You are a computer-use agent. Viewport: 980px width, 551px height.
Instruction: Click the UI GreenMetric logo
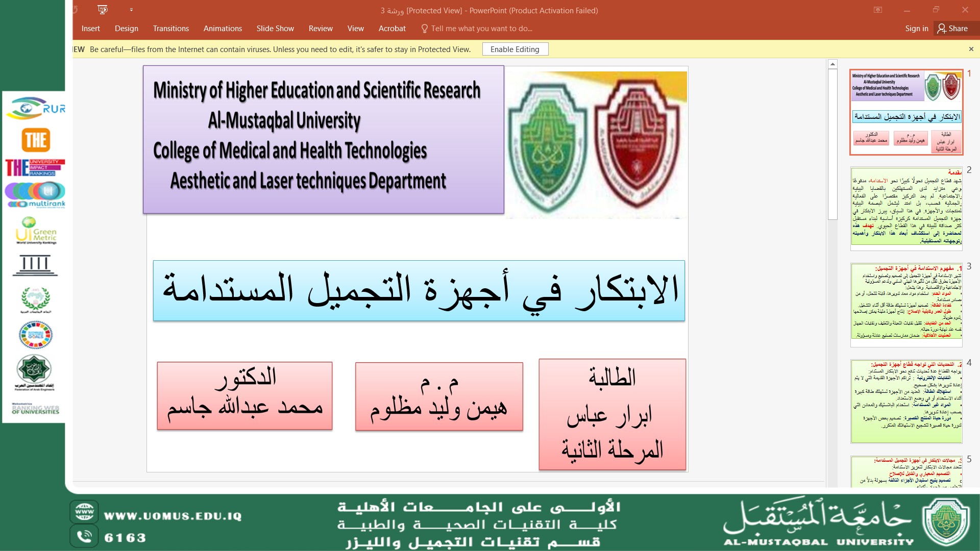pos(36,231)
